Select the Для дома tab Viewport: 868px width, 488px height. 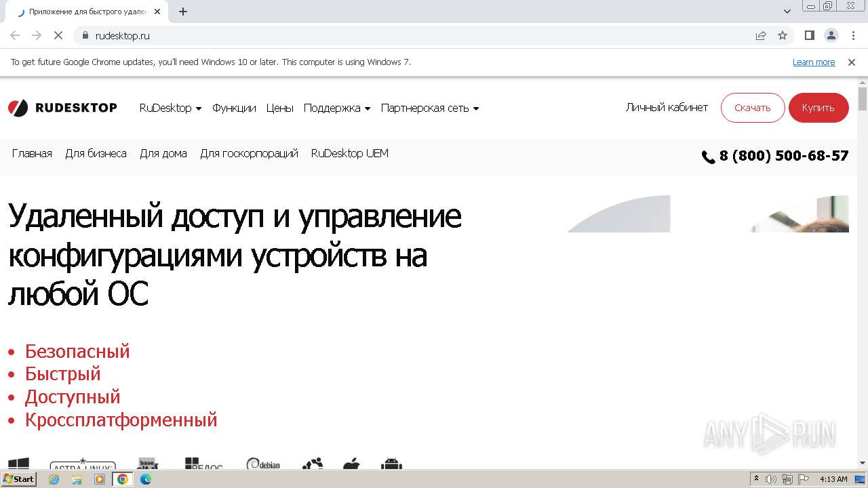[x=163, y=153]
